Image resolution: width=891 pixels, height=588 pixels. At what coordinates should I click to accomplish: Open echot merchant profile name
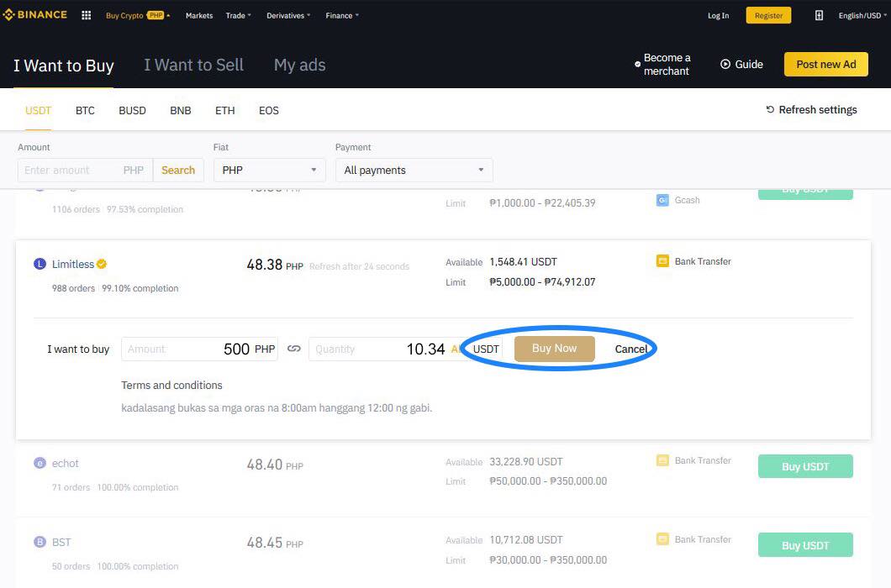click(x=66, y=464)
